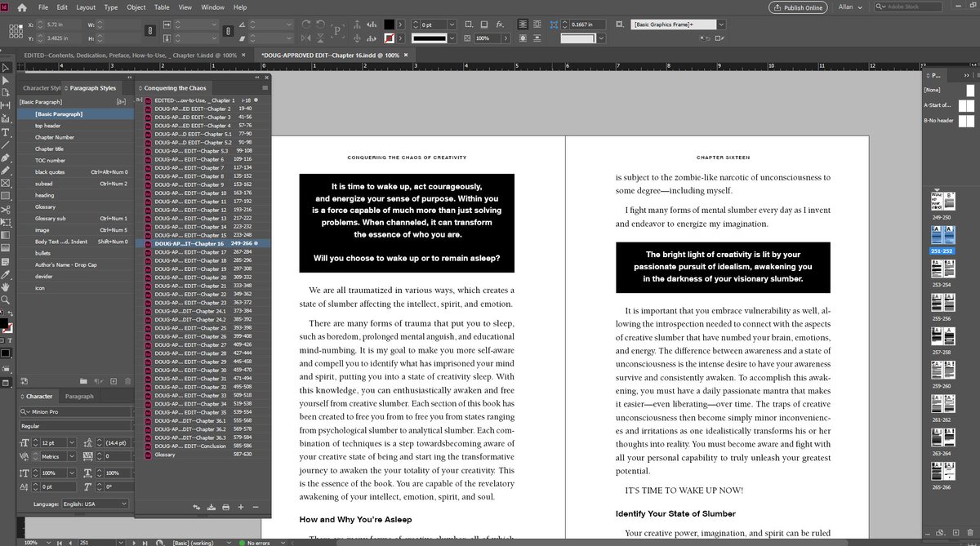
Task: Click the plus icon to add a chapter document
Action: pyautogui.click(x=240, y=508)
